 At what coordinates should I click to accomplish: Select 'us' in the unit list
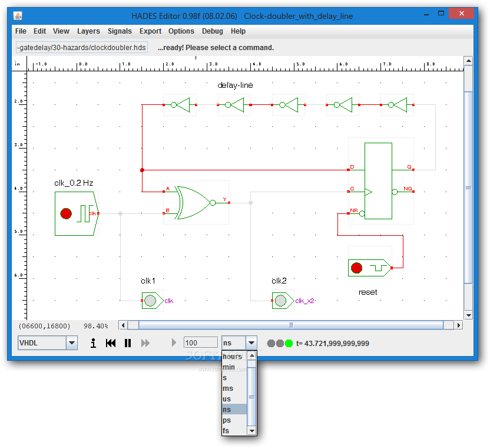pos(234,399)
